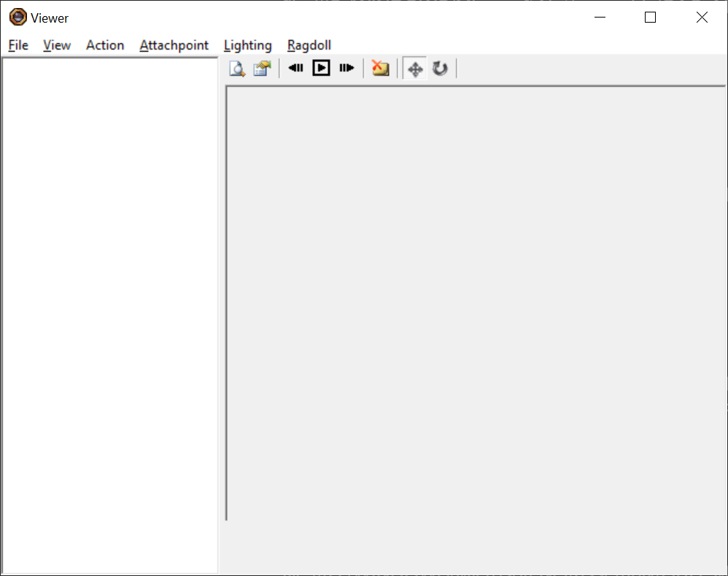Open the File menu

coord(18,45)
